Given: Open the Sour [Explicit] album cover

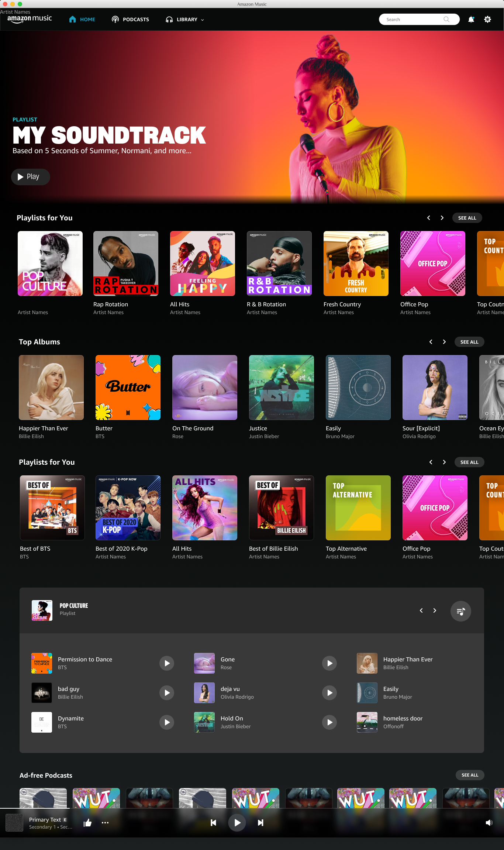Looking at the screenshot, I should (x=435, y=388).
